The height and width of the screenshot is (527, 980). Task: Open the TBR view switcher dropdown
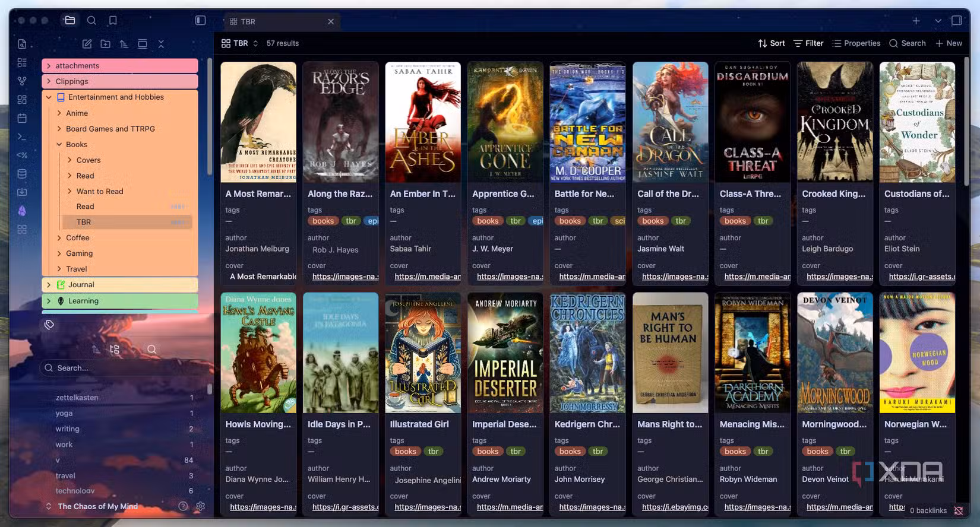[240, 43]
